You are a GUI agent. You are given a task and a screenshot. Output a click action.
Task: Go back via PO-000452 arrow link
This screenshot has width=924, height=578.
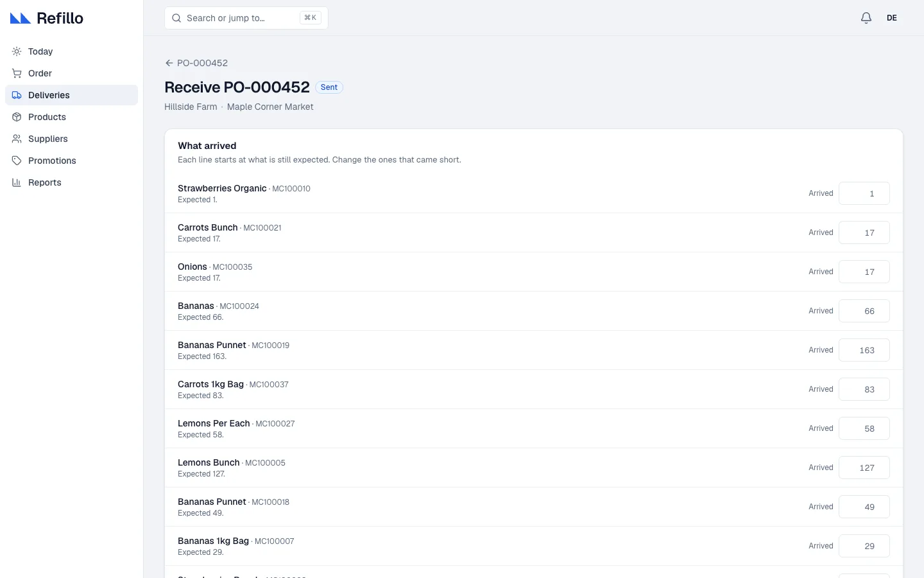point(196,63)
